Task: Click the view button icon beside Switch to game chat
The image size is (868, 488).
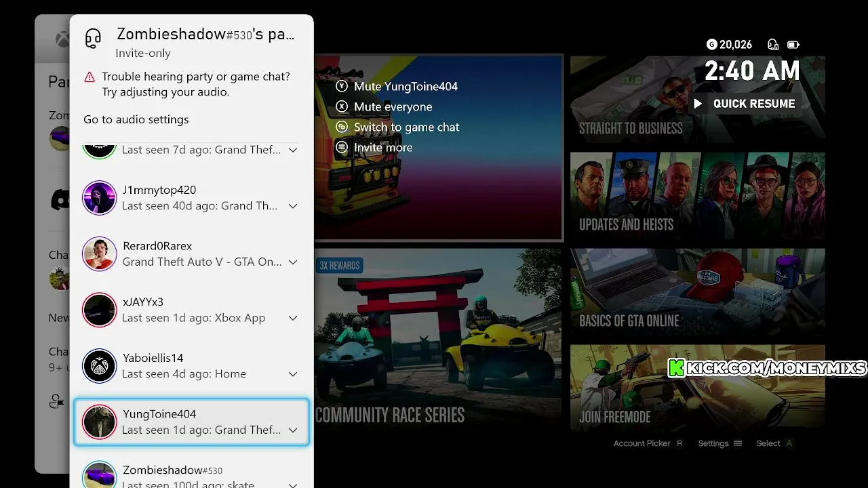Action: pos(342,127)
